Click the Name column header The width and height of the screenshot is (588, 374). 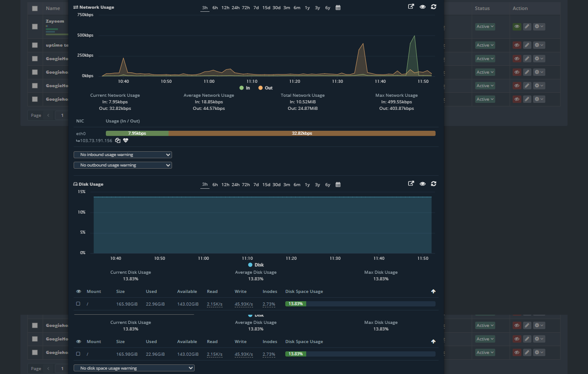point(53,8)
